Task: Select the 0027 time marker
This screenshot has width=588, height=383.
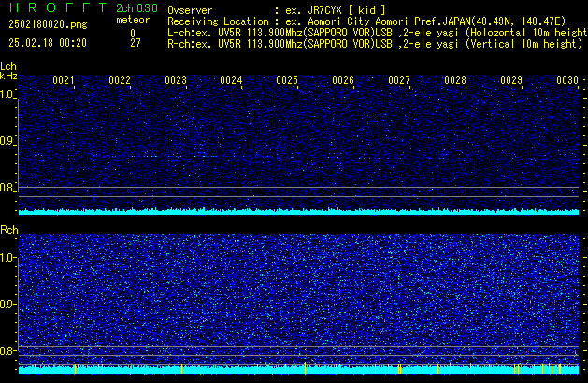Action: coord(399,80)
